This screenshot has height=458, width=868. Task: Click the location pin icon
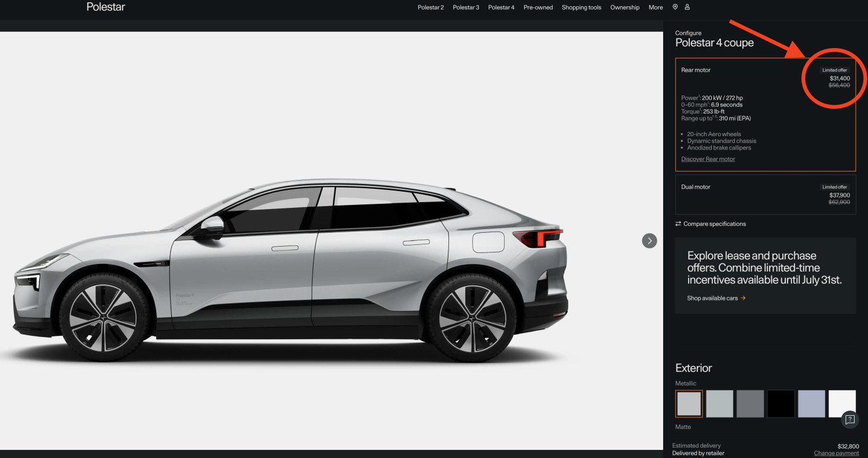coord(675,7)
